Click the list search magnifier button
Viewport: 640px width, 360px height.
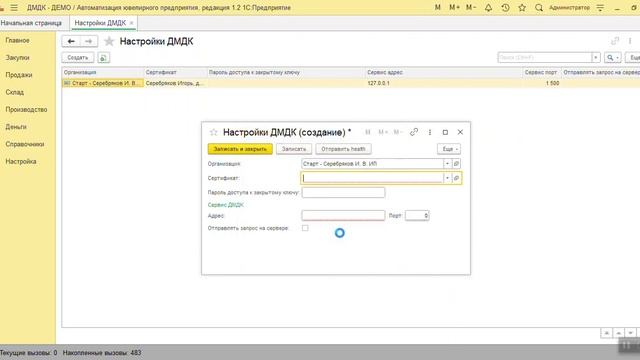click(612, 58)
